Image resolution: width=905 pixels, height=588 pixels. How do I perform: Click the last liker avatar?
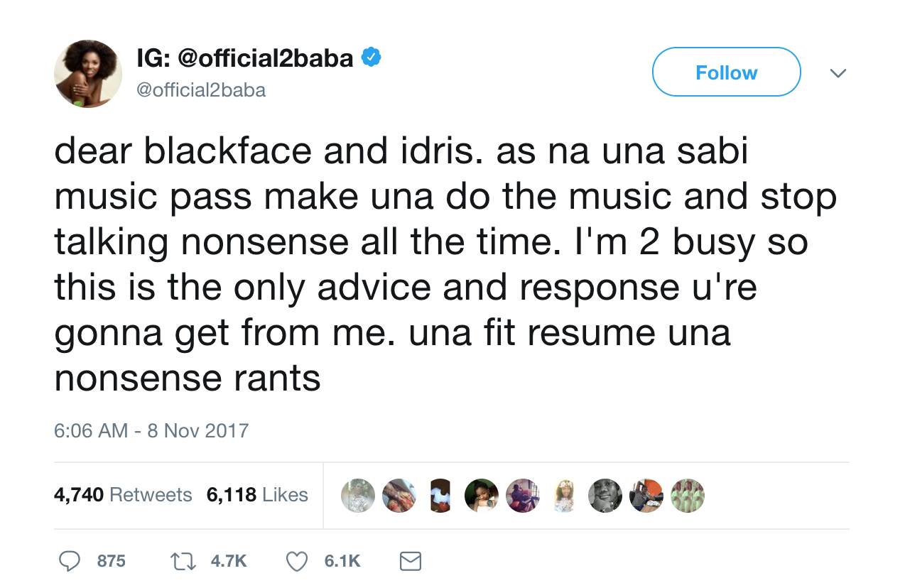point(688,496)
